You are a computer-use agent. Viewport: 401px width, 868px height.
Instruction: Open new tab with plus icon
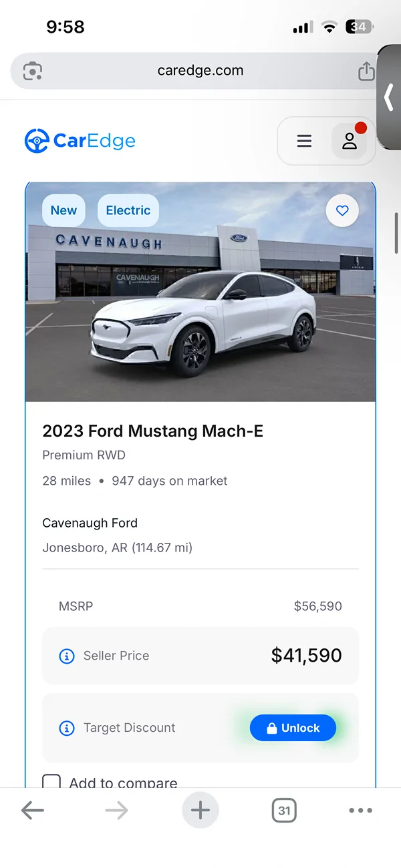[200, 811]
